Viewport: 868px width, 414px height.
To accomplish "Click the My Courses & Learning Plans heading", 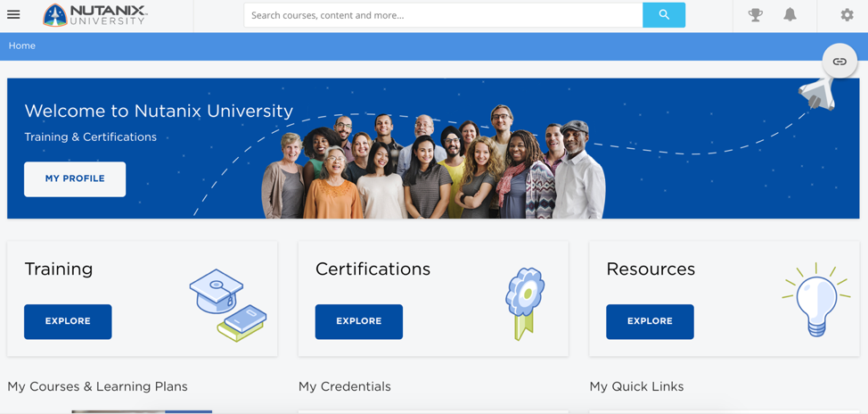I will tap(97, 387).
